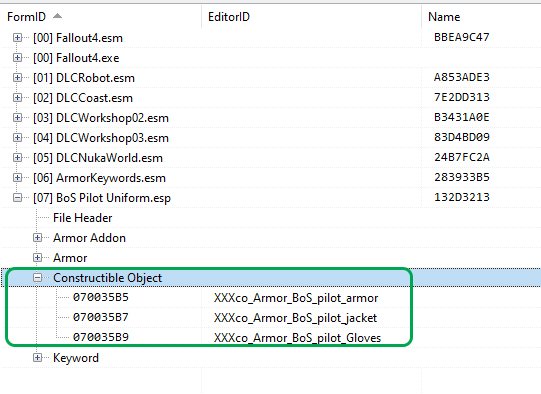
Task: Click XXXco_Armor_BoS_pilot_armor EditorID
Action: (296, 298)
